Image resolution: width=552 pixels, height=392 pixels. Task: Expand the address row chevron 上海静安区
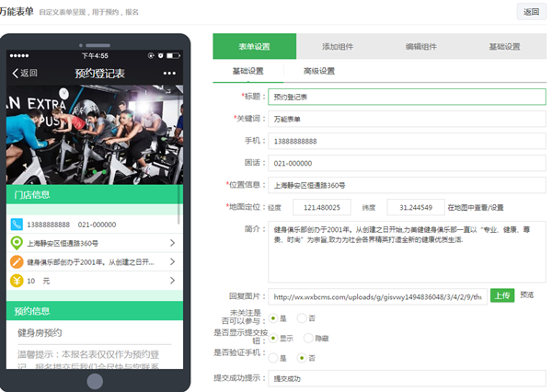pos(173,243)
